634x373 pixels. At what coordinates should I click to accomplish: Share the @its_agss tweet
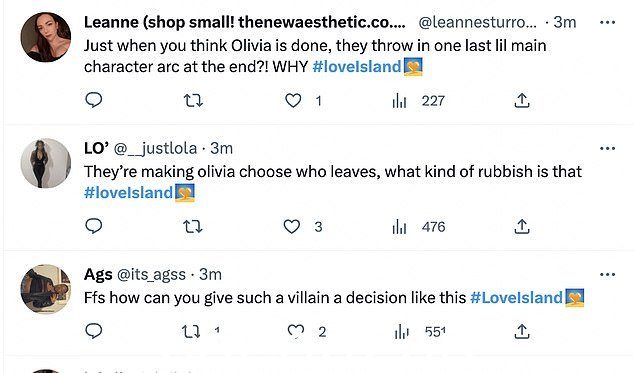click(522, 331)
